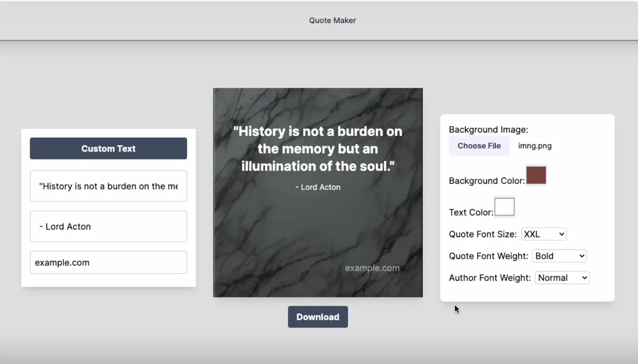Open the Background Color picker
Image resolution: width=638 pixels, height=364 pixels.
click(536, 175)
